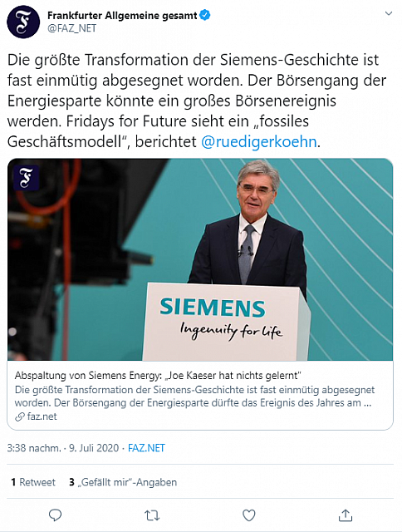
Task: Click the link chain icon beside faz.net
Action: click(x=20, y=416)
